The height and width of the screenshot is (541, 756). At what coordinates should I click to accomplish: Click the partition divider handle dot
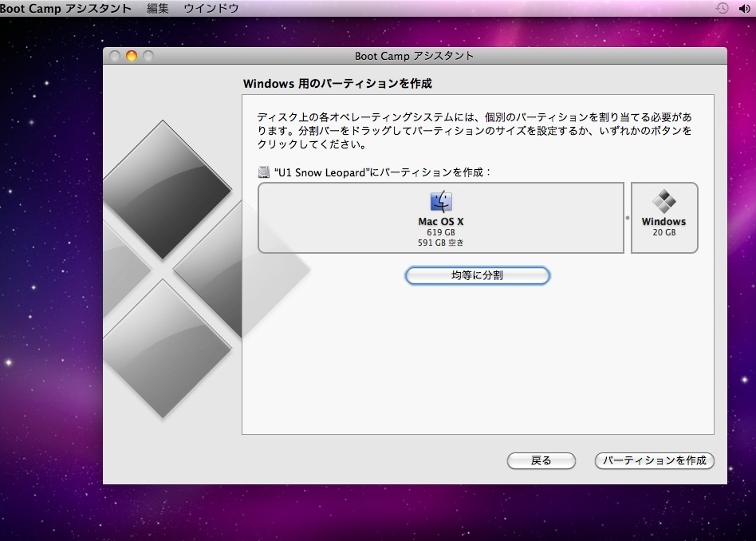click(x=628, y=218)
